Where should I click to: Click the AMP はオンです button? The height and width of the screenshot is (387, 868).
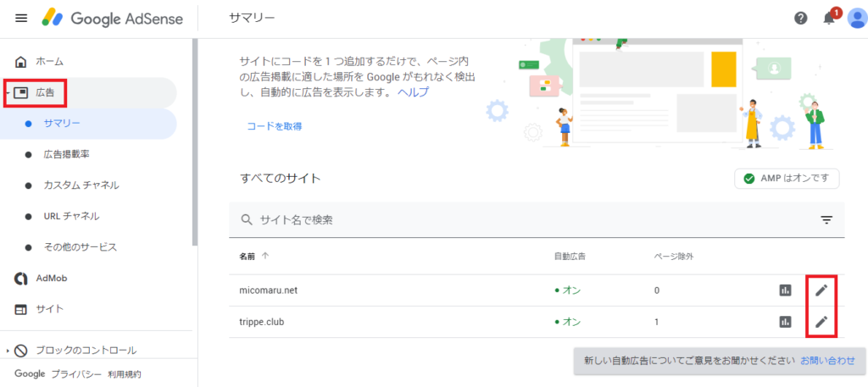(787, 179)
